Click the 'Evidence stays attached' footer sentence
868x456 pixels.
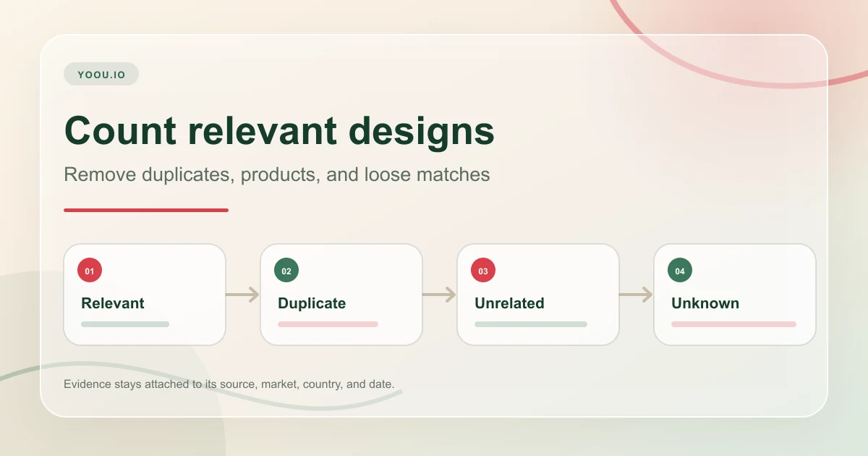[x=229, y=384]
